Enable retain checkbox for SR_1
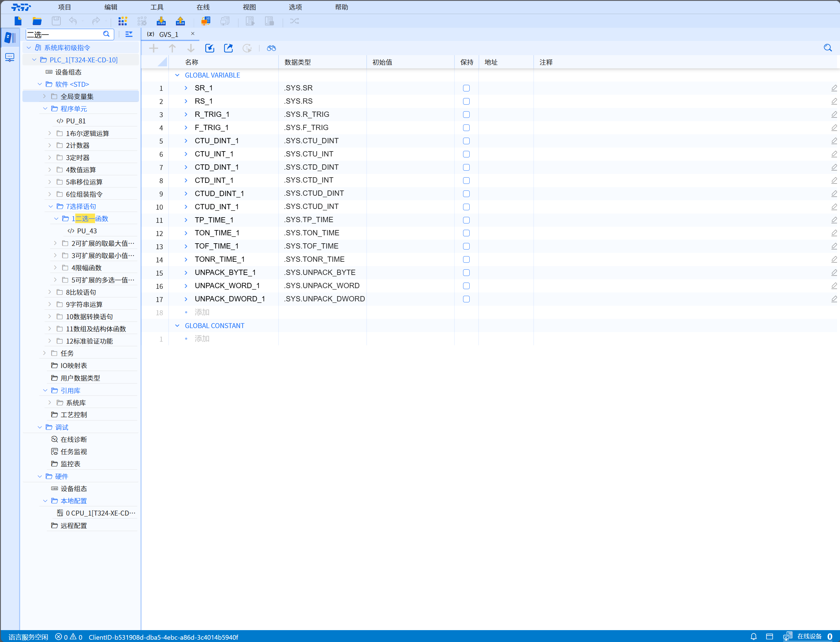This screenshot has height=642, width=840. [x=466, y=88]
